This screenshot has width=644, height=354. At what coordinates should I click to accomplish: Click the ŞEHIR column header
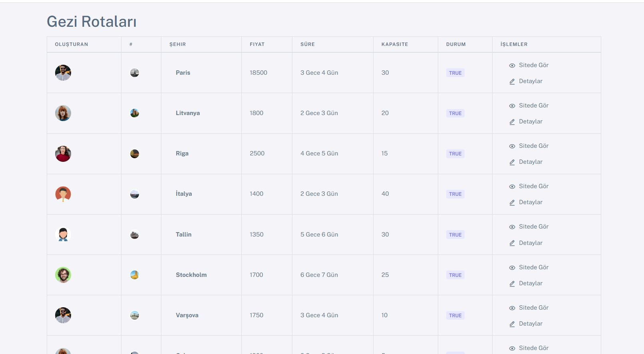[x=177, y=44]
